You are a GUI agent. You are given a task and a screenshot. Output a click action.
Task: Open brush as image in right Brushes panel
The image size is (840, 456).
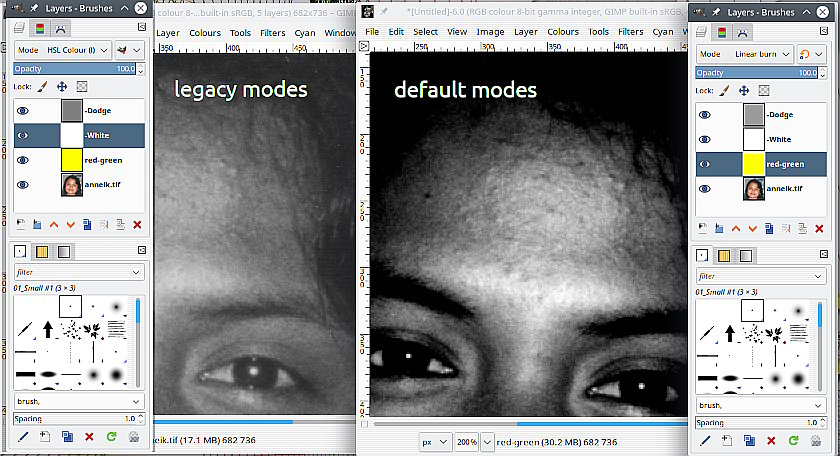815,440
